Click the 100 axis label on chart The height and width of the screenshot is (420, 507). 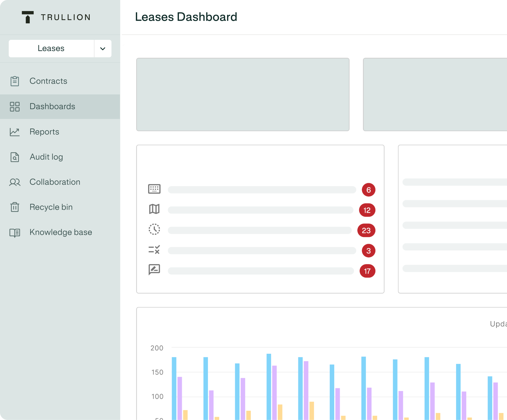pyautogui.click(x=157, y=396)
